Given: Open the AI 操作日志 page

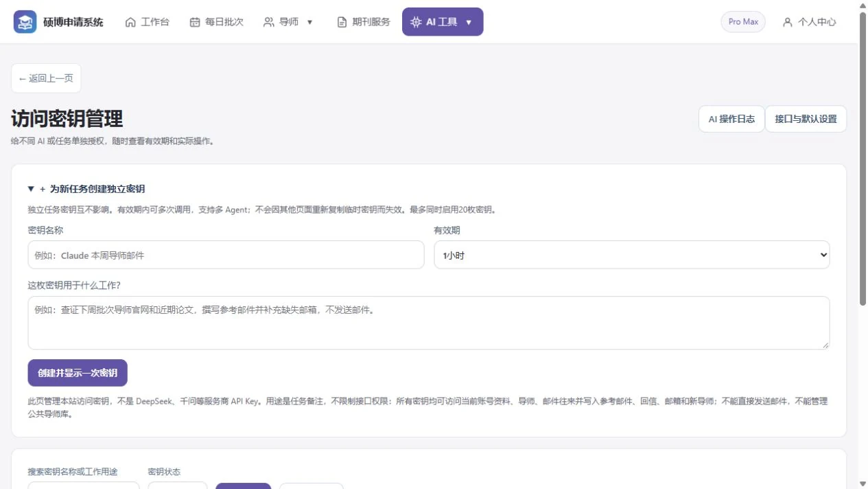Looking at the screenshot, I should (x=731, y=119).
